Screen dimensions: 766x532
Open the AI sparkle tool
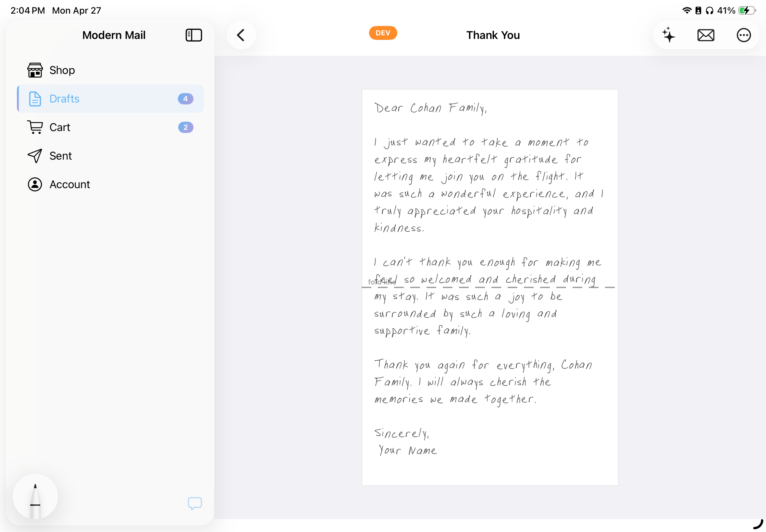669,35
